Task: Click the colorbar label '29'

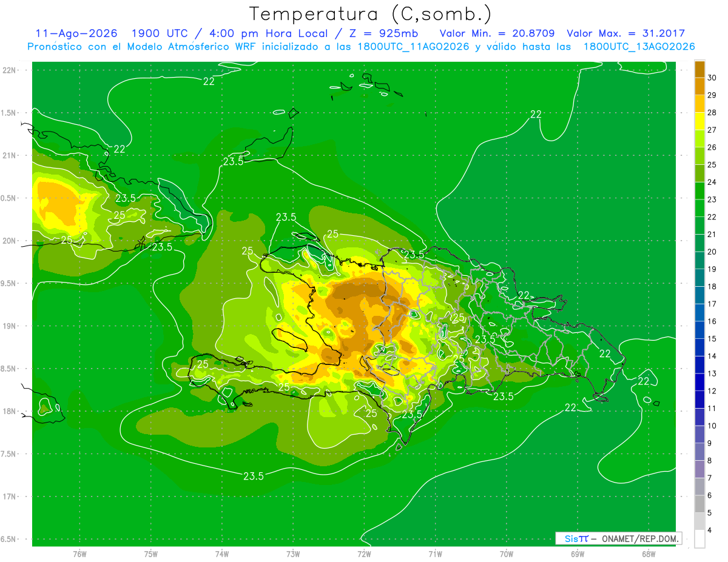Action: (x=712, y=95)
